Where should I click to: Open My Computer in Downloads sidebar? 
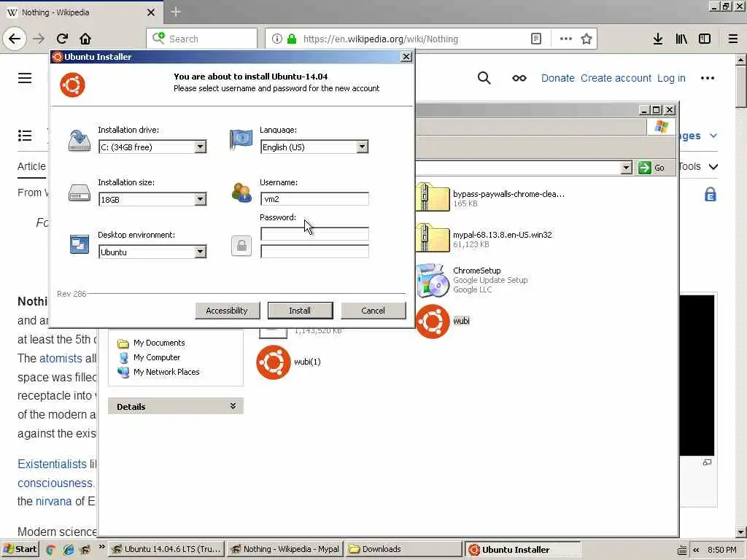pyautogui.click(x=149, y=357)
